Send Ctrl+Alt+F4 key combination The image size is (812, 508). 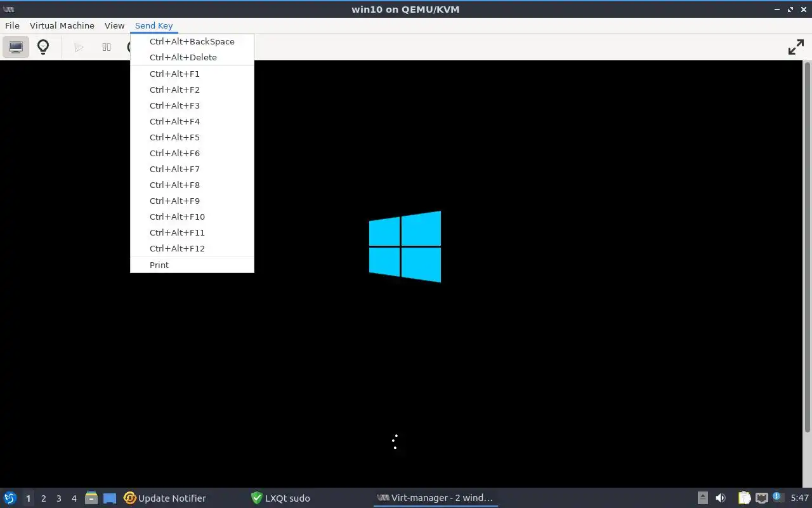(x=192, y=121)
